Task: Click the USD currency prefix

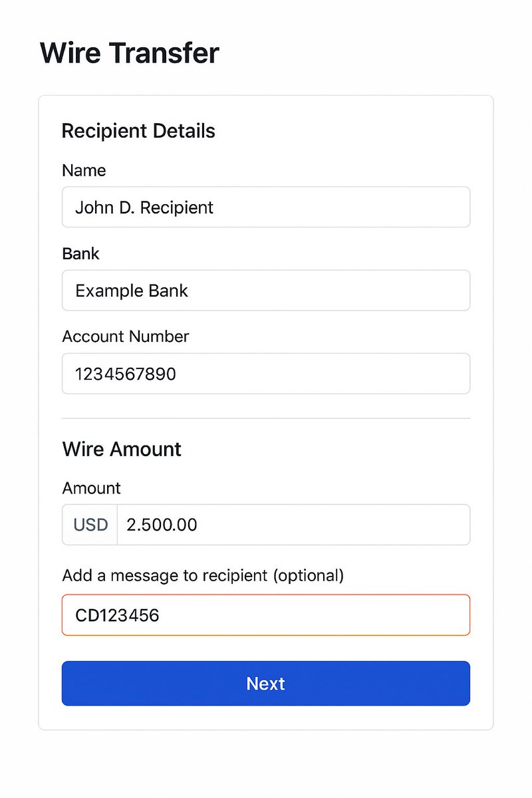Action: [90, 525]
